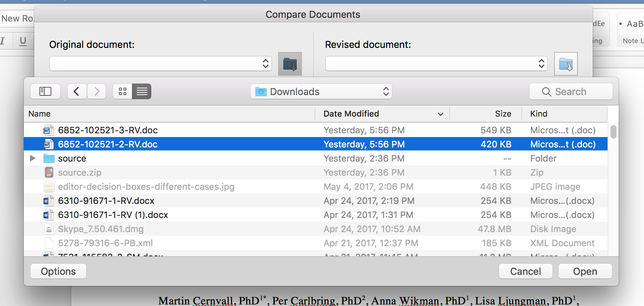
Task: Click the file list scrollbar
Action: tap(613, 132)
